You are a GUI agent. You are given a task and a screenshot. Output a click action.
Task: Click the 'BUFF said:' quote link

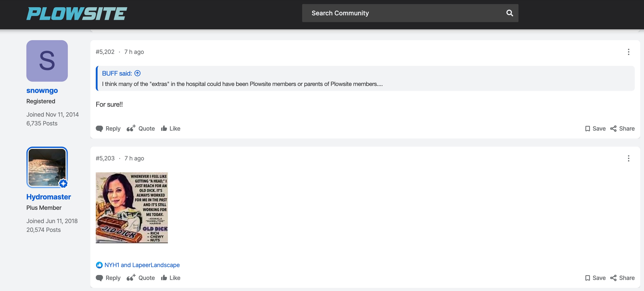click(117, 73)
